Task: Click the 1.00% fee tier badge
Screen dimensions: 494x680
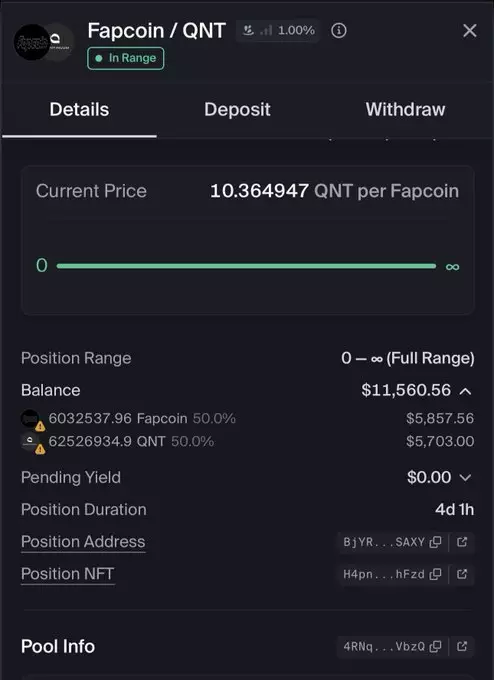Action: (x=278, y=31)
